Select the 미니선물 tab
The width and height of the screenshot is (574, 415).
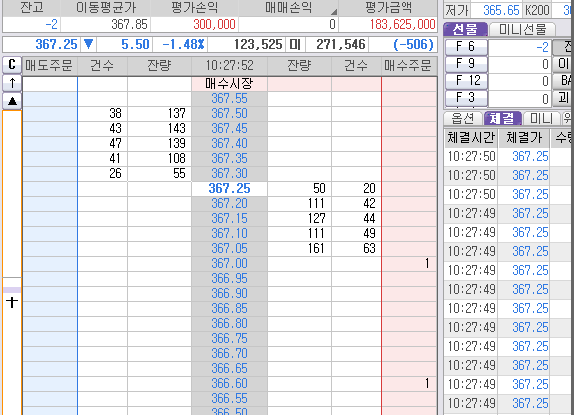pyautogui.click(x=522, y=29)
